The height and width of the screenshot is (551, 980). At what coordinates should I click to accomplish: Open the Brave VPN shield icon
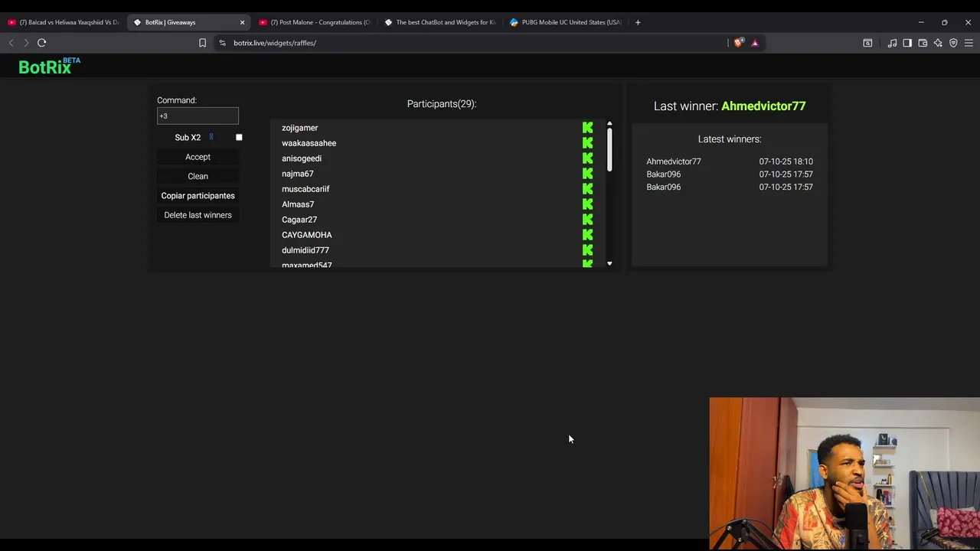pos(953,43)
